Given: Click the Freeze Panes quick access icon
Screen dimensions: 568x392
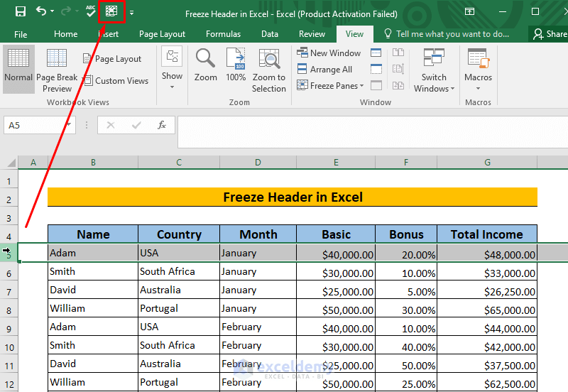Looking at the screenshot, I should (x=111, y=11).
